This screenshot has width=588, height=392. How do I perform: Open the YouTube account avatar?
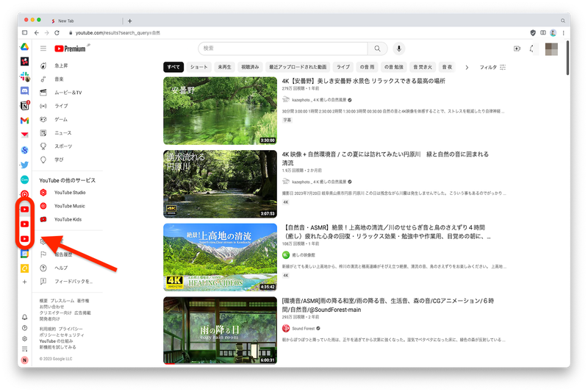click(551, 49)
